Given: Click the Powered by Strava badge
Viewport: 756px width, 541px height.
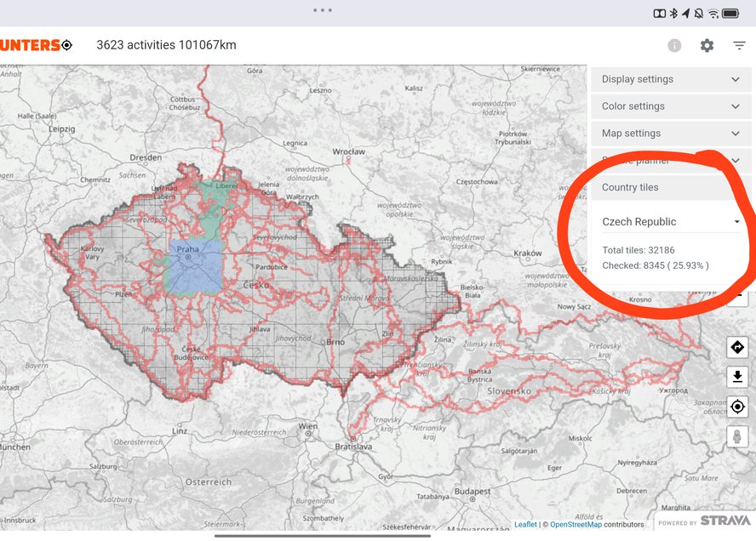Looking at the screenshot, I should 705,521.
